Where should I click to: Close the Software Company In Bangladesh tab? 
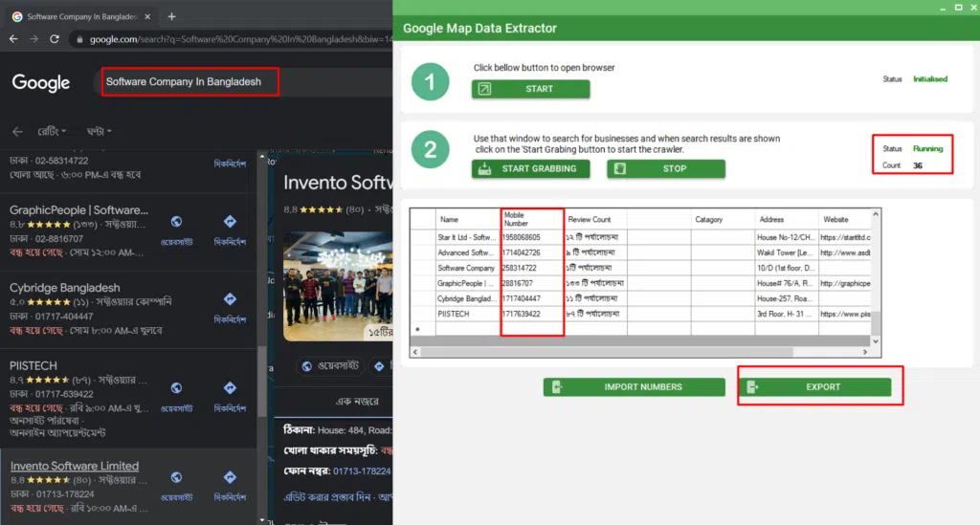tap(147, 17)
